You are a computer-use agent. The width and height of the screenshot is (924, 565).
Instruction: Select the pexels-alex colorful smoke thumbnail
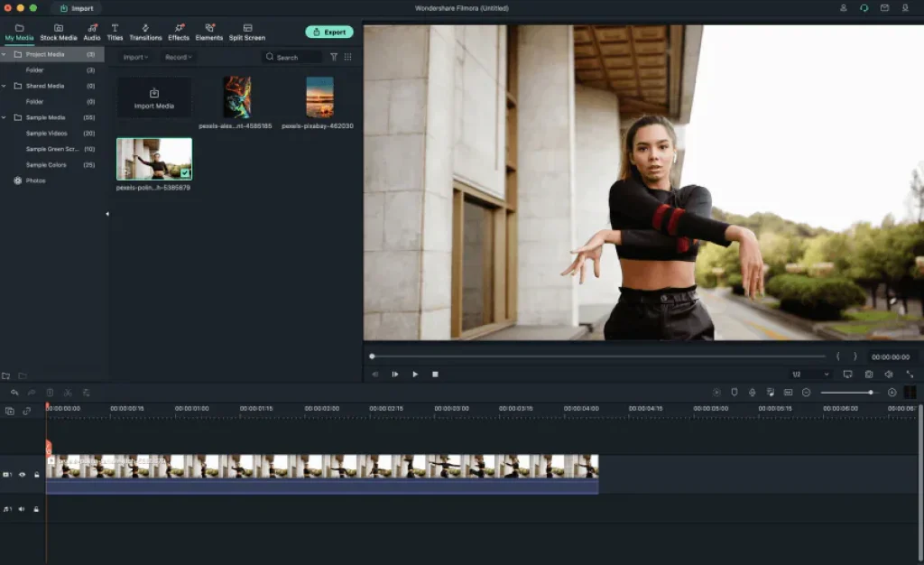[237, 97]
